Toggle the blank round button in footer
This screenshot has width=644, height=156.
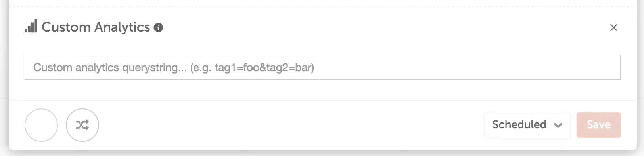point(41,125)
